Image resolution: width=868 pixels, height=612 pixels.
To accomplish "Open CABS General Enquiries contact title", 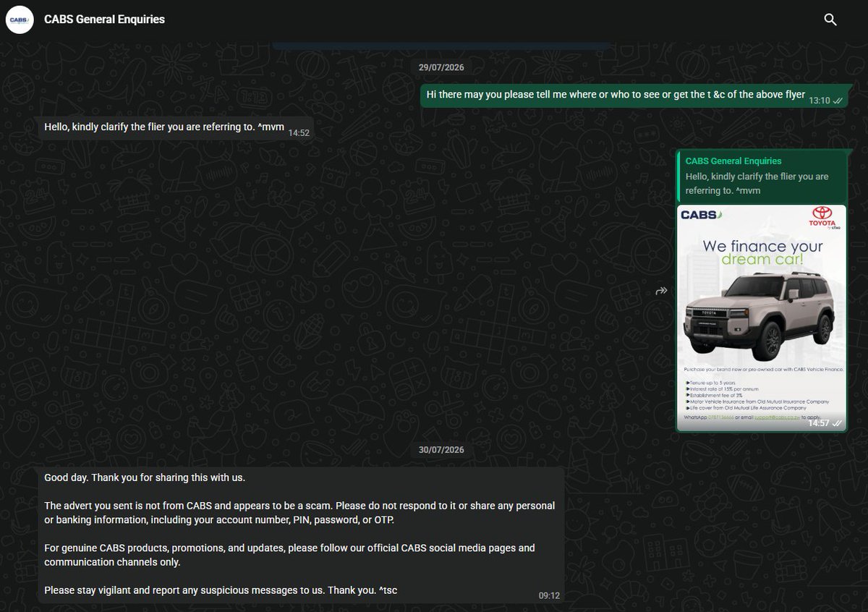I will 104,20.
